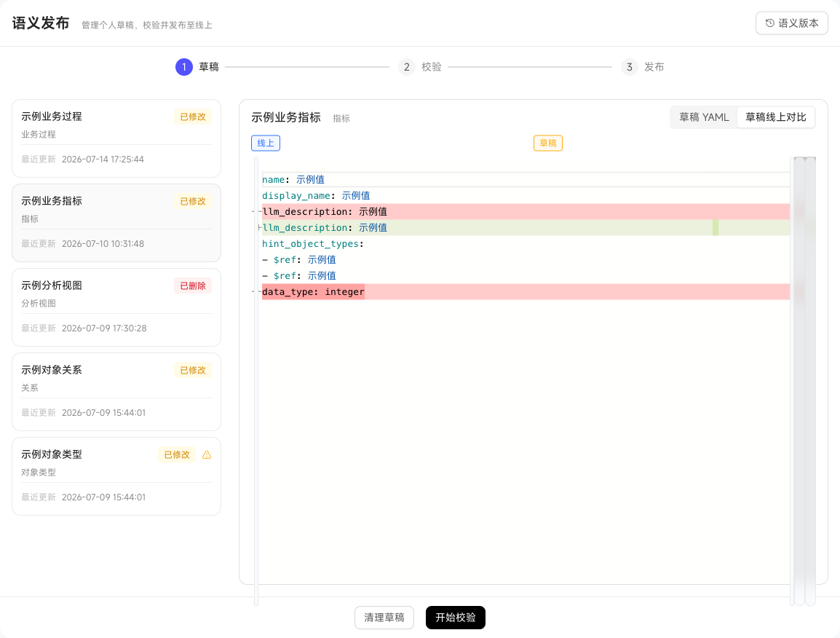This screenshot has width=840, height=638.
Task: Click the 示例业务指标 heading above the diff
Action: pos(286,117)
